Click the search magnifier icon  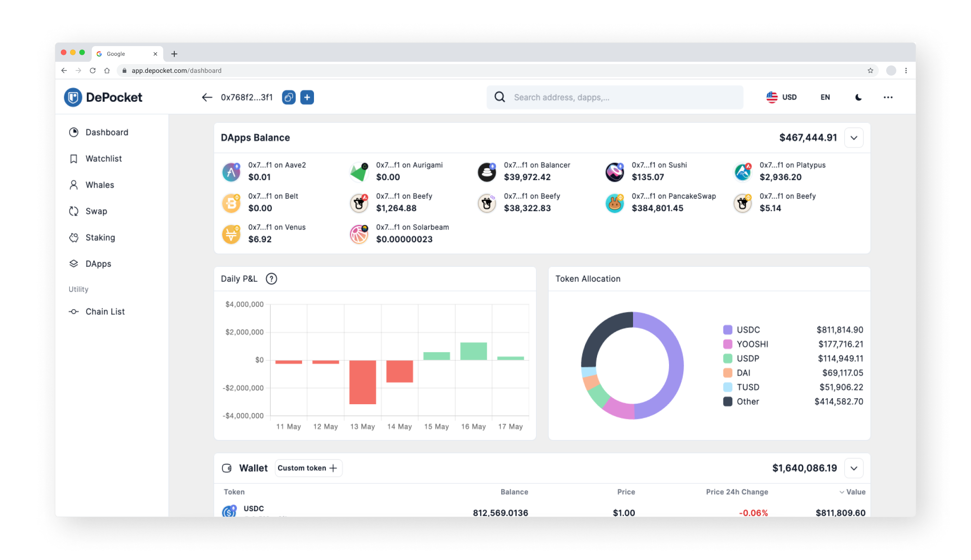coord(500,97)
